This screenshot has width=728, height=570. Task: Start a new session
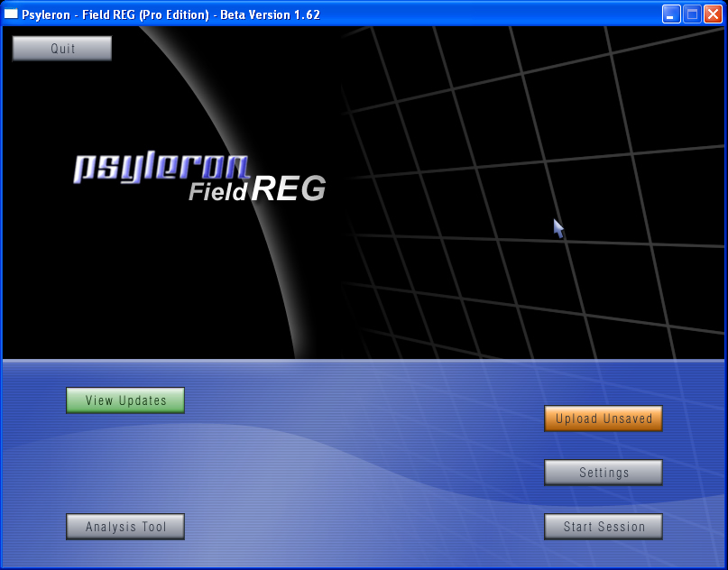pyautogui.click(x=604, y=527)
